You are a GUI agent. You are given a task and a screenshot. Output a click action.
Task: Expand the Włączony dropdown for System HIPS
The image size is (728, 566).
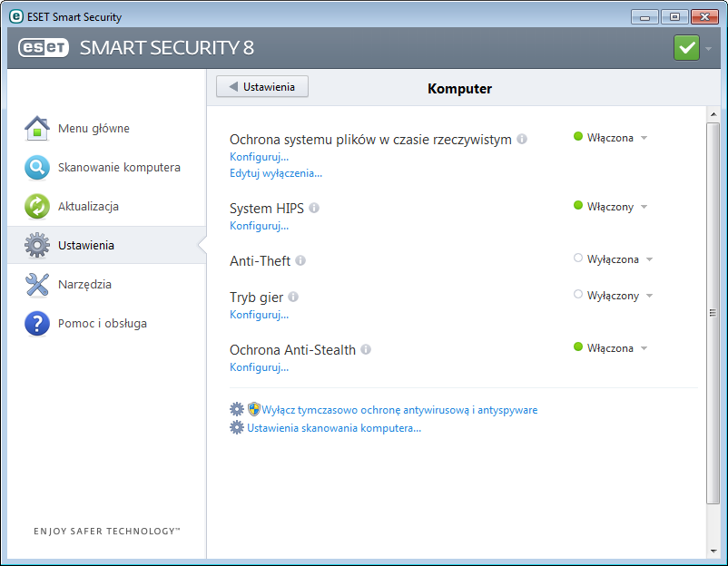click(644, 207)
